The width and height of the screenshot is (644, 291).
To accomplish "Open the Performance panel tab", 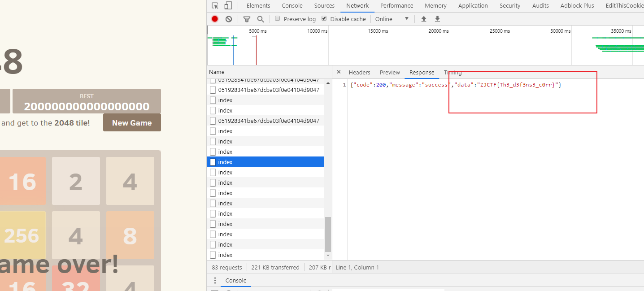I will coord(397,6).
